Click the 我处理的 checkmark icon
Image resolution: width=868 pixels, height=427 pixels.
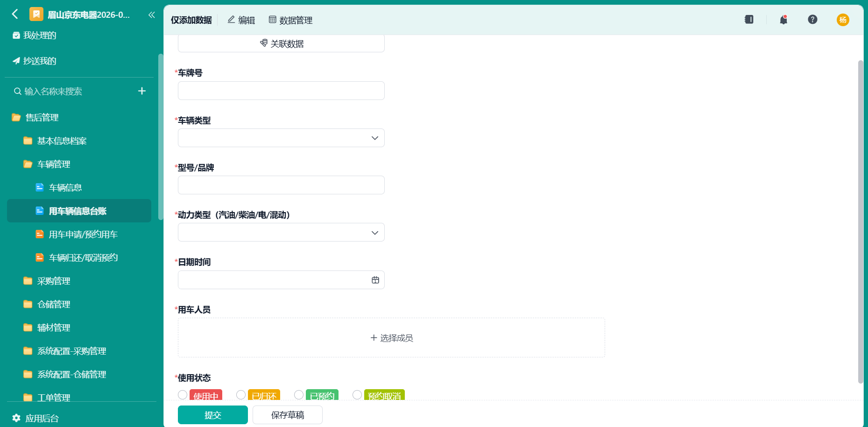pyautogui.click(x=16, y=36)
